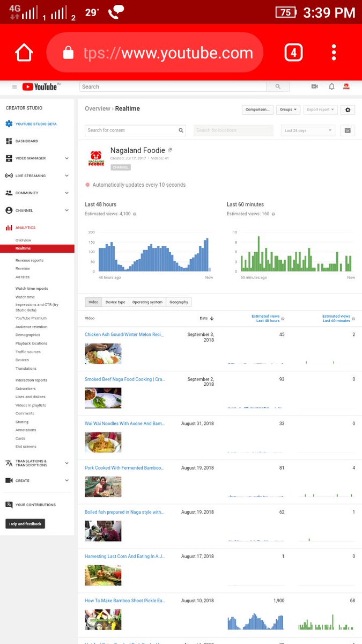Sort by Estimated views Last 60 minutes
The height and width of the screenshot is (644, 362).
click(x=336, y=318)
